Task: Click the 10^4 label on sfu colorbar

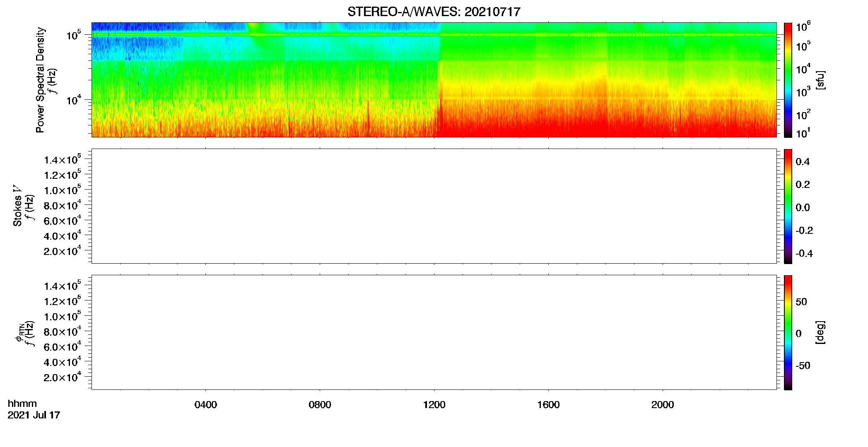Action: tap(803, 69)
